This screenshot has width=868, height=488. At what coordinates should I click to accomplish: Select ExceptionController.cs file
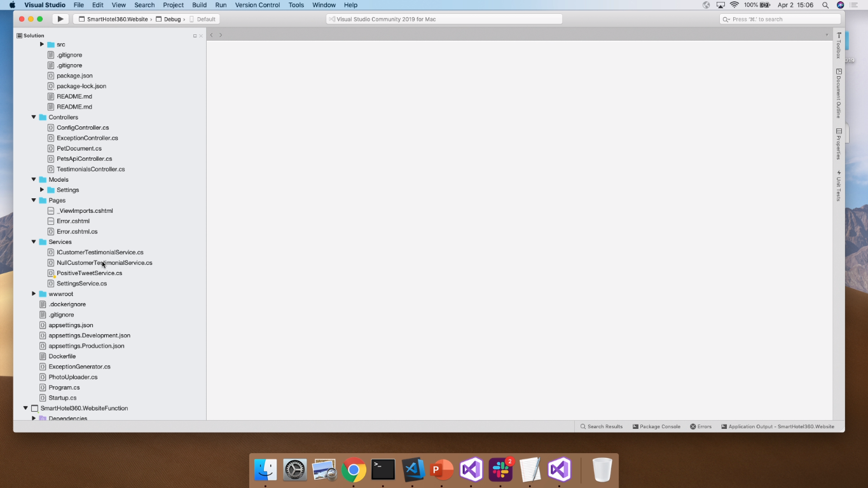coord(87,138)
